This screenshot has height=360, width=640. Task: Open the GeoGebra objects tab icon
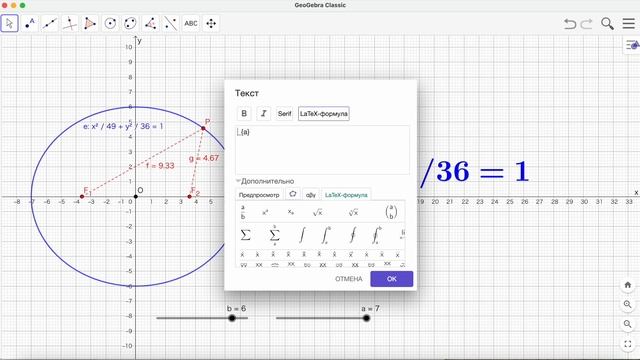click(x=293, y=194)
